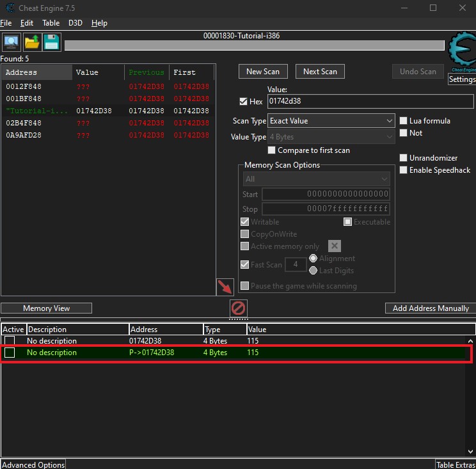Click the X icon beside Active memory only
Image resolution: width=476 pixels, height=469 pixels.
click(x=335, y=246)
